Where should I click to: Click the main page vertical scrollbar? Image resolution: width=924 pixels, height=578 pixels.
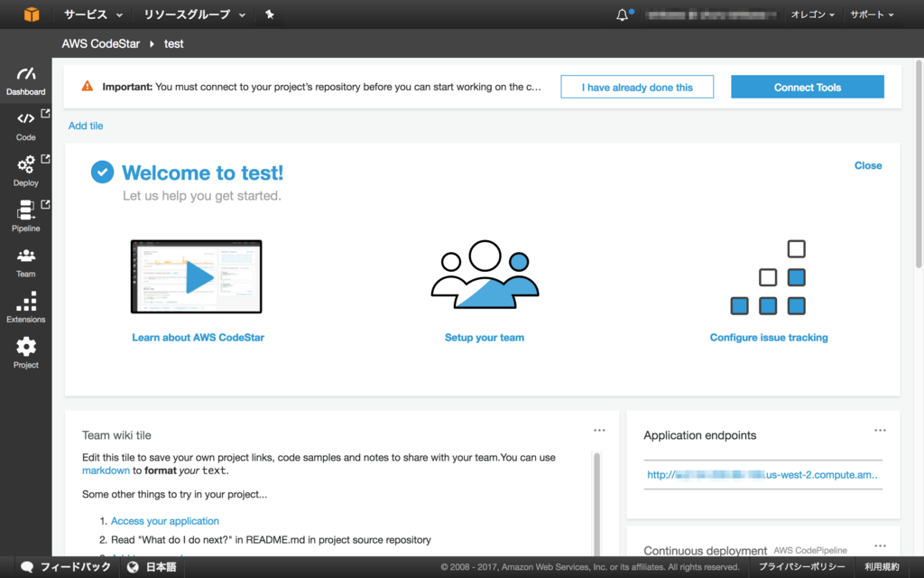tap(919, 163)
